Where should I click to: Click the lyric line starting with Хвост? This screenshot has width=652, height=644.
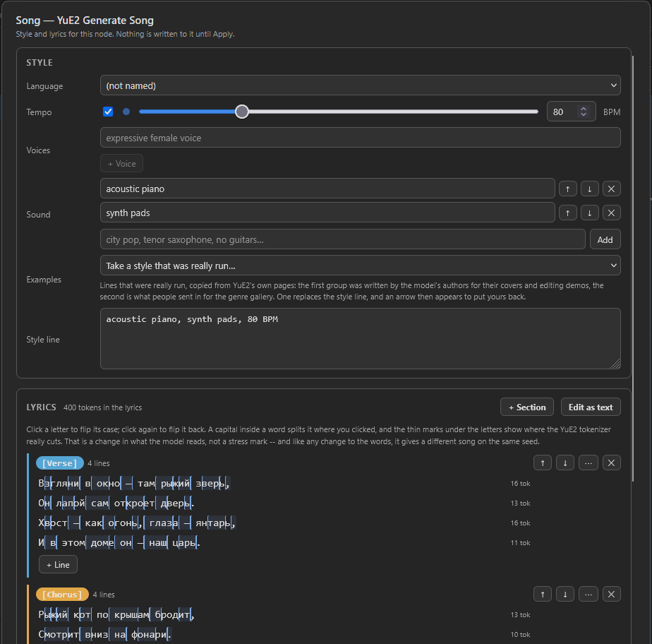click(x=137, y=523)
